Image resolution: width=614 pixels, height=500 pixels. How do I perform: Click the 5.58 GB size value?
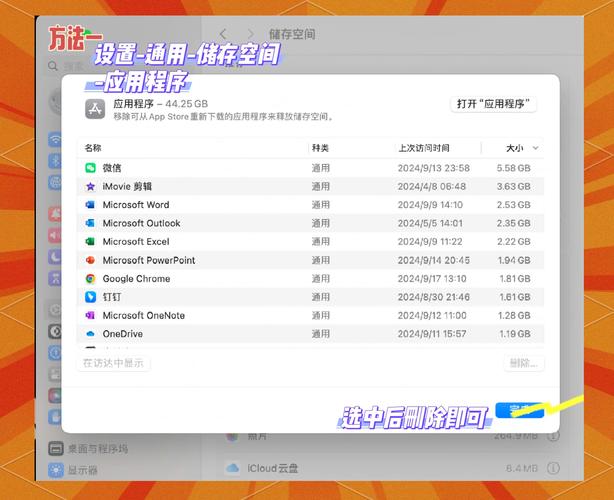(513, 168)
